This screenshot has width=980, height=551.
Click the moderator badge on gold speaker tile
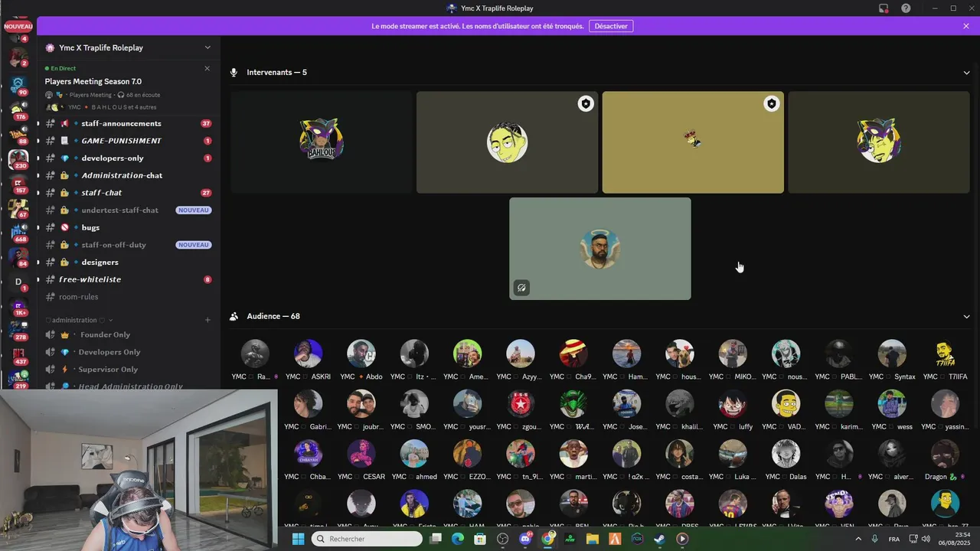click(772, 104)
